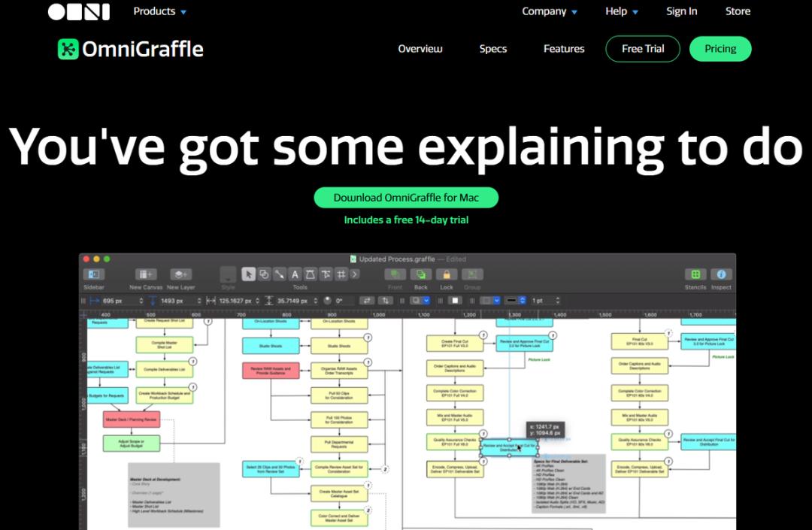The height and width of the screenshot is (530, 812).
Task: Click the green Pricing button
Action: pyautogui.click(x=720, y=49)
